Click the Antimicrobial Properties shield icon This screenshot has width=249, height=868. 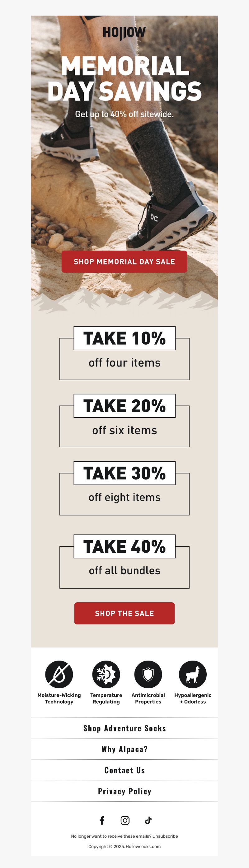click(x=148, y=674)
